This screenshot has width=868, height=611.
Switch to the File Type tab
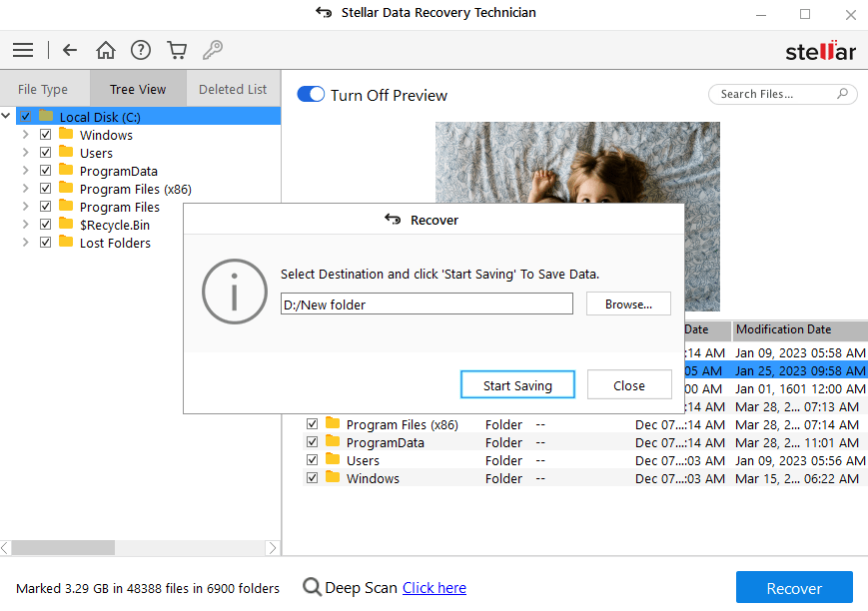[43, 89]
